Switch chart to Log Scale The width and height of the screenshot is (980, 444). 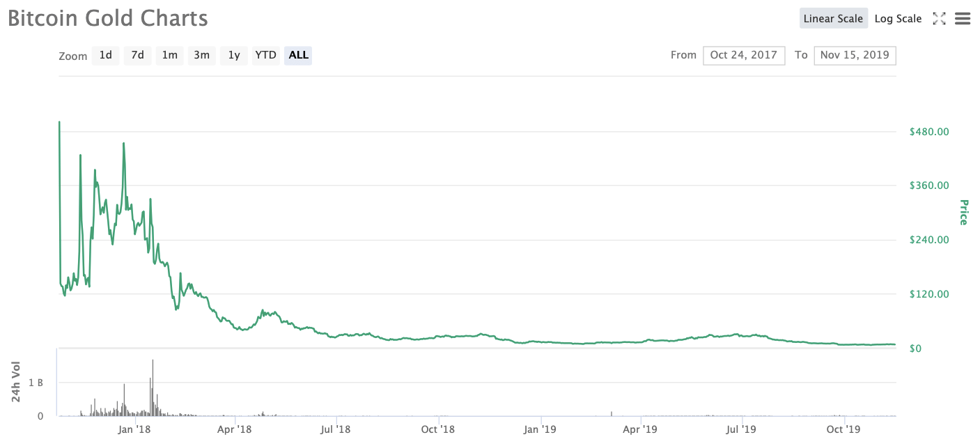898,19
